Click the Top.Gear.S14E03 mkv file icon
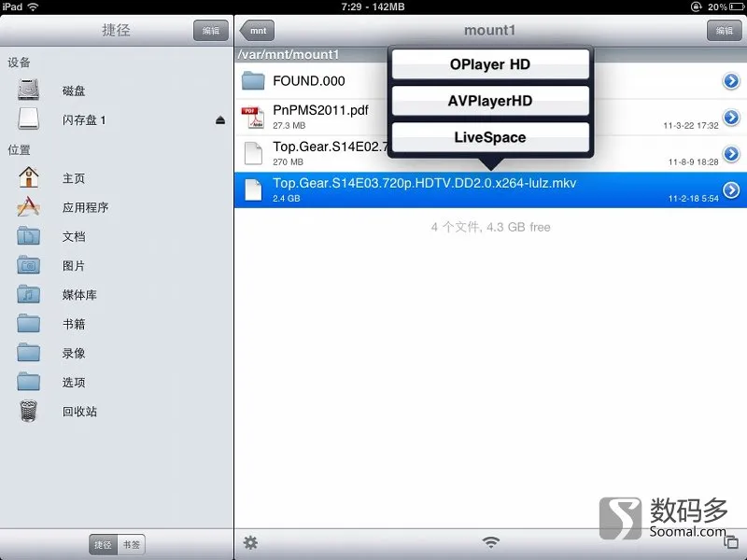The image size is (747, 560). click(253, 190)
